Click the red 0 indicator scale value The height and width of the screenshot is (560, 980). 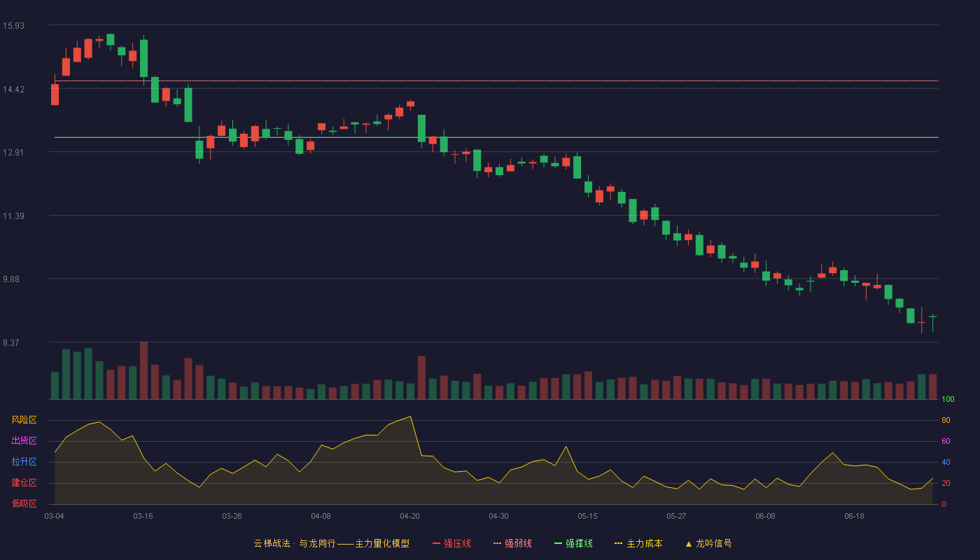pos(944,504)
